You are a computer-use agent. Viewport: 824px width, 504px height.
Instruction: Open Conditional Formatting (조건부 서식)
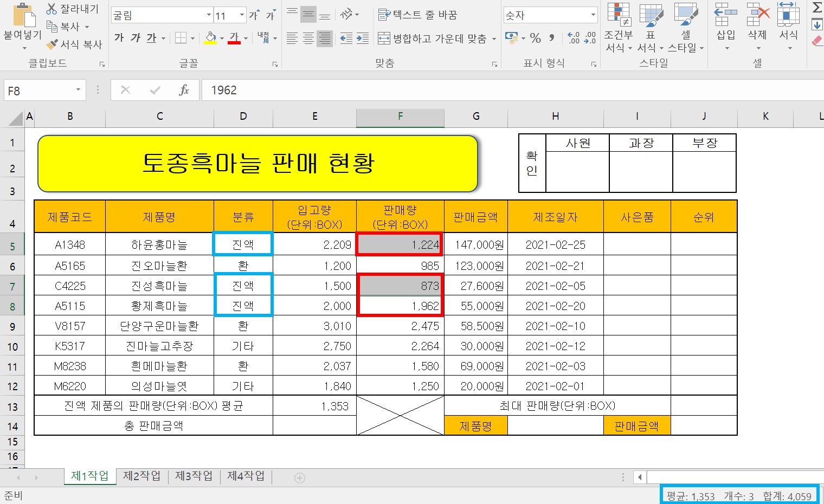619,27
